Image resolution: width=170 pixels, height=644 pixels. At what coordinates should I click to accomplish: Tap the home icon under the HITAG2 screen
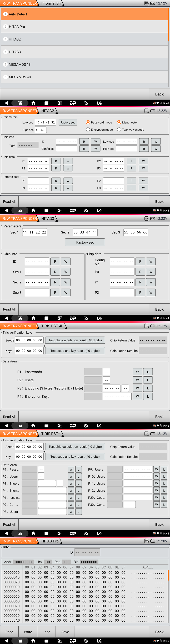33,211
